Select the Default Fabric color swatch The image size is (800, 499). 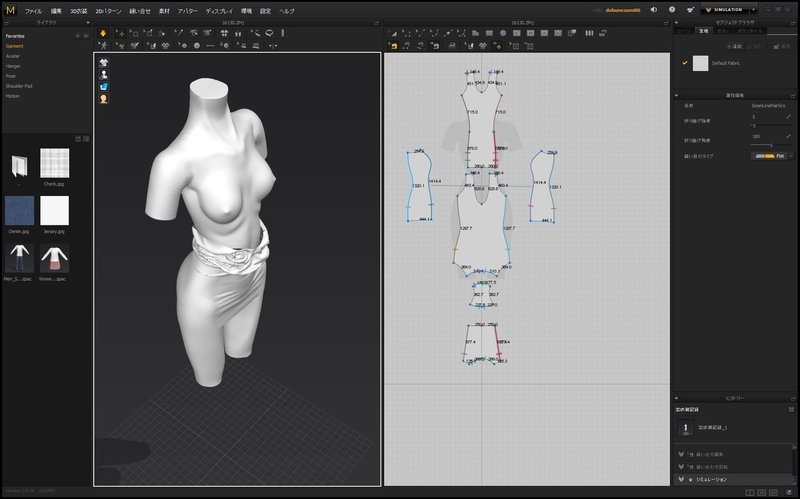[x=700, y=63]
